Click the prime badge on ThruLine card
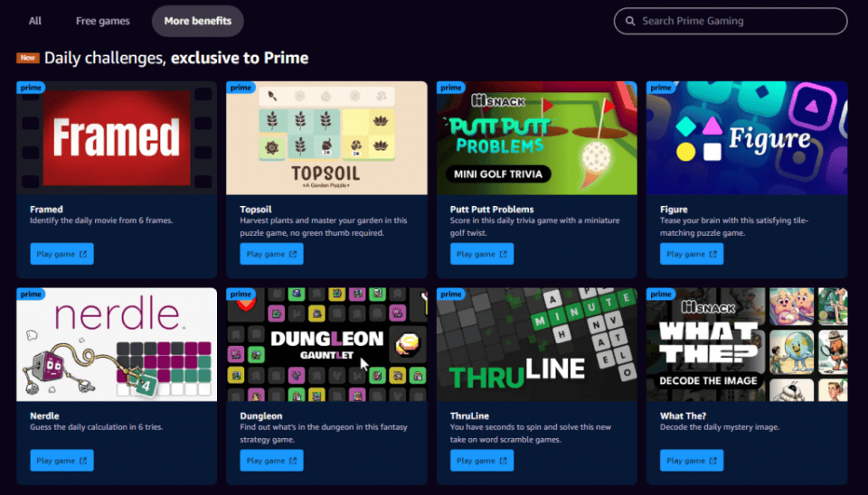The height and width of the screenshot is (495, 868). click(x=450, y=294)
